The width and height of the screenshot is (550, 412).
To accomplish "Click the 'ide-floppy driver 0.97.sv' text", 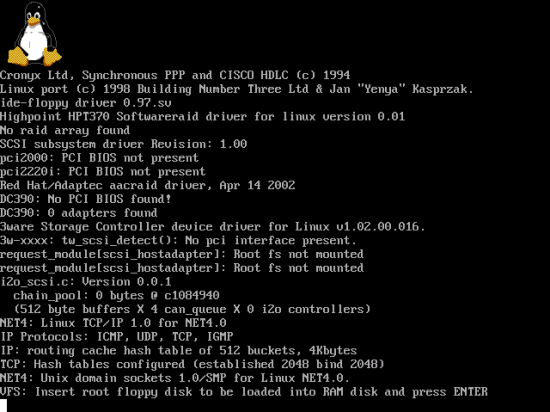I will tap(86, 103).
